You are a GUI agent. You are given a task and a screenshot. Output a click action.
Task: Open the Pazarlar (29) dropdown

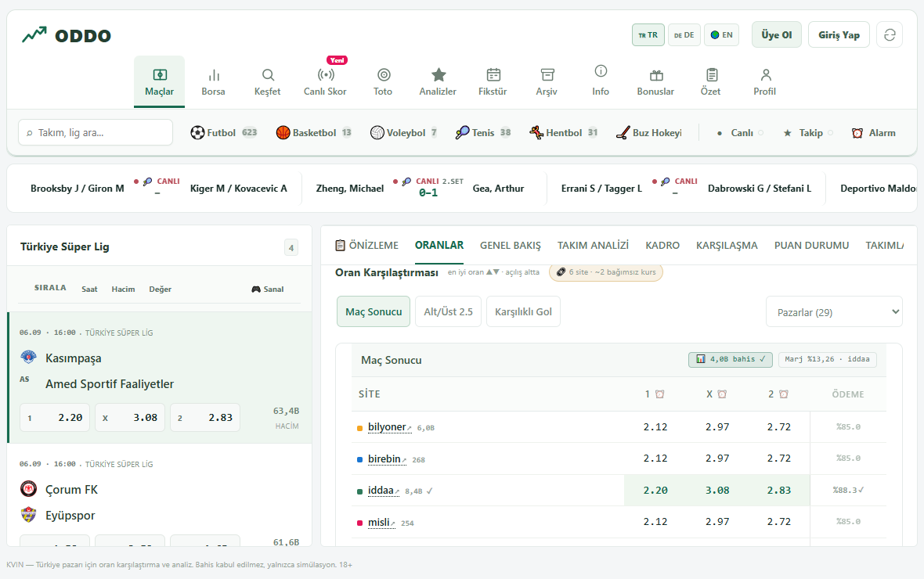(834, 311)
